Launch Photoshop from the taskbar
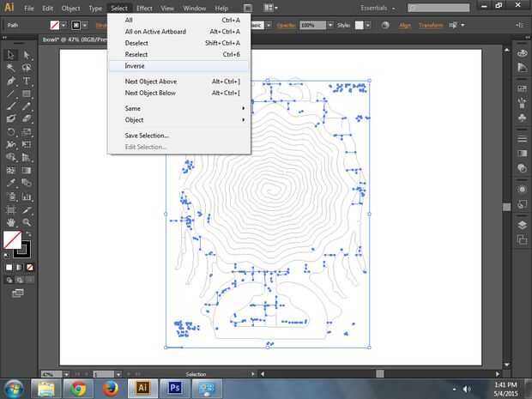 [175, 388]
